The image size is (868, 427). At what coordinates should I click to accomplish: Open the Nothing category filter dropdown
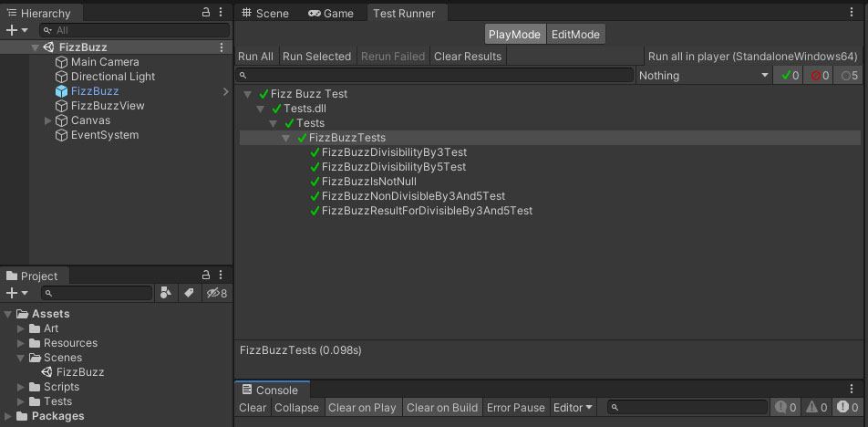[704, 76]
